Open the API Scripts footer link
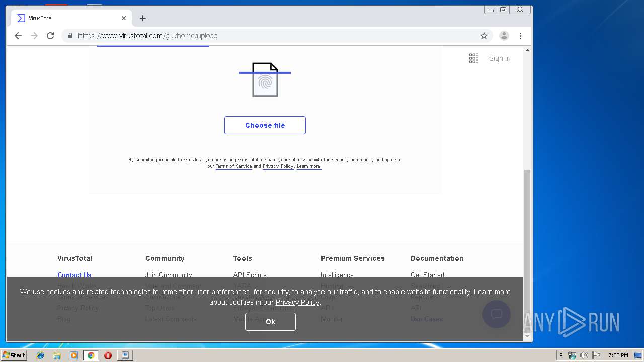Image resolution: width=644 pixels, height=362 pixels. point(250,275)
